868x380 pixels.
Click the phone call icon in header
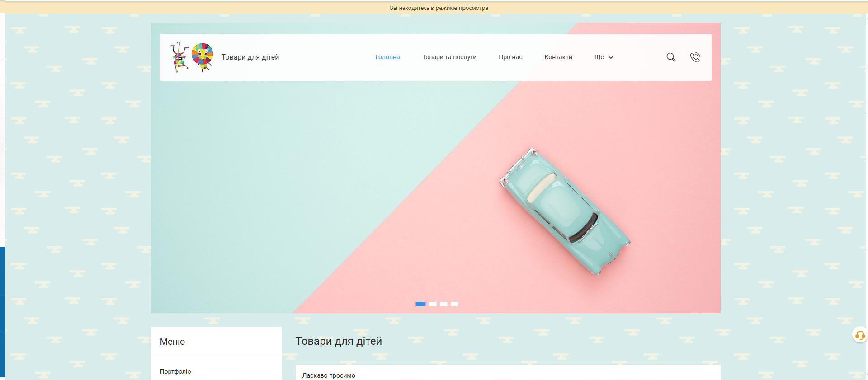695,57
